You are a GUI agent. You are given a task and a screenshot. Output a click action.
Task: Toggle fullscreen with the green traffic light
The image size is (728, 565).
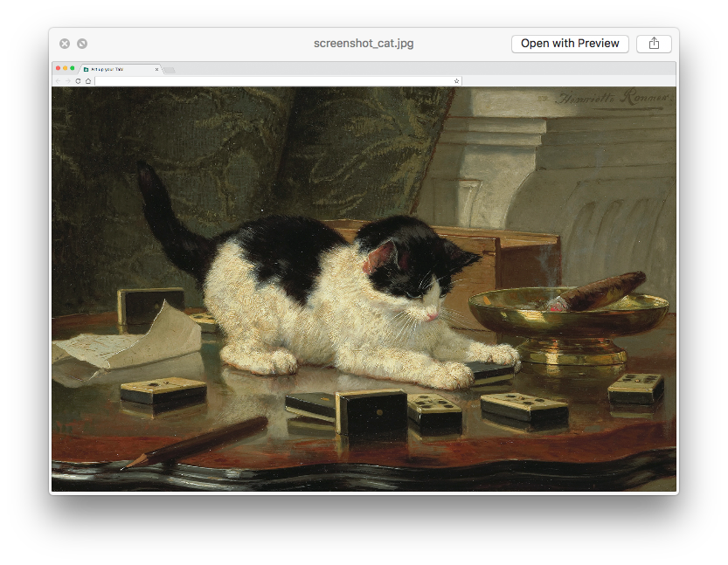(x=73, y=67)
